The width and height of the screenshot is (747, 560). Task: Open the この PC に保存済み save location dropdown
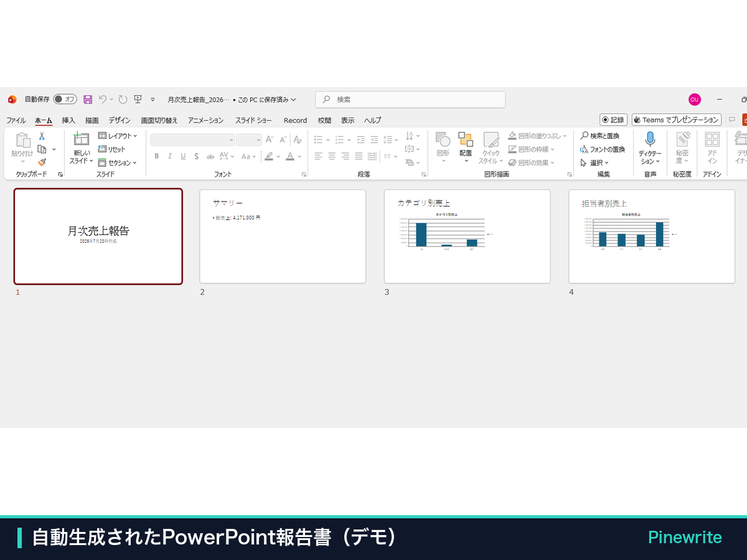267,100
